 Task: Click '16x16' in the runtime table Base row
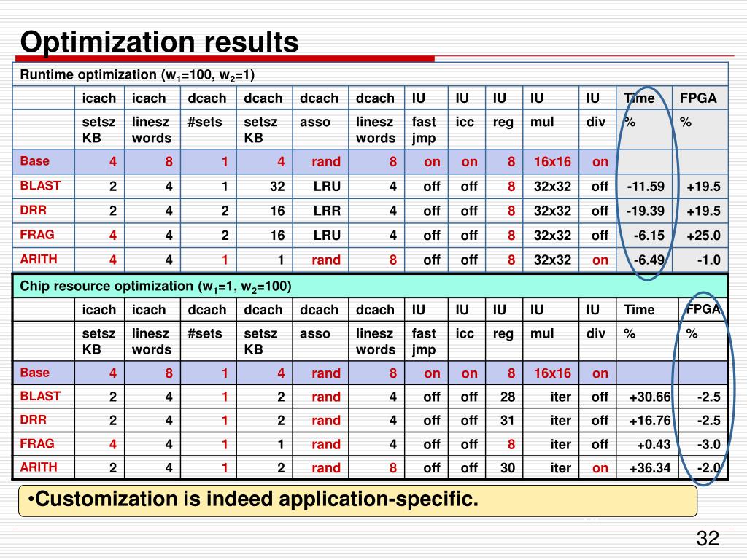tap(552, 161)
